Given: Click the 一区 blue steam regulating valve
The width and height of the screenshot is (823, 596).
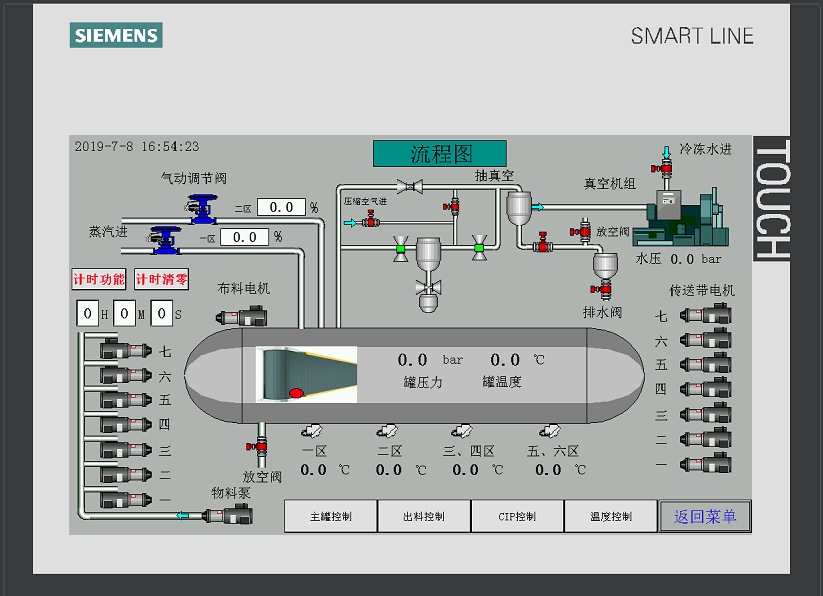Looking at the screenshot, I should 165,238.
